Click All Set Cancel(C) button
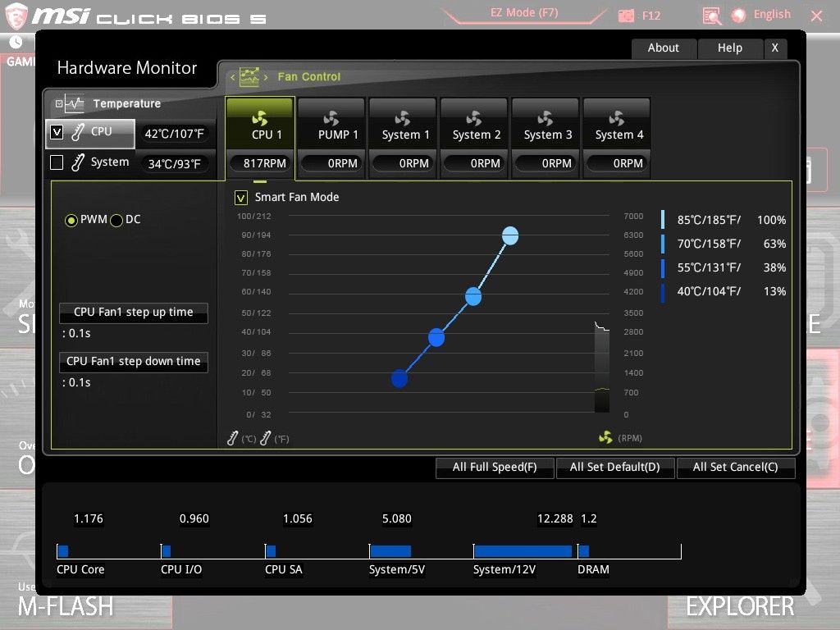The height and width of the screenshot is (630, 840). [x=736, y=467]
